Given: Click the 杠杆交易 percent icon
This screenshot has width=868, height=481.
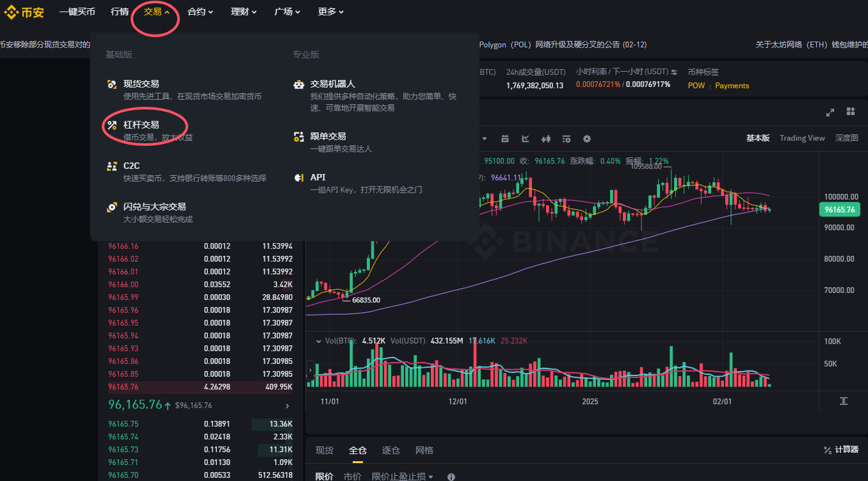Looking at the screenshot, I should coord(111,125).
